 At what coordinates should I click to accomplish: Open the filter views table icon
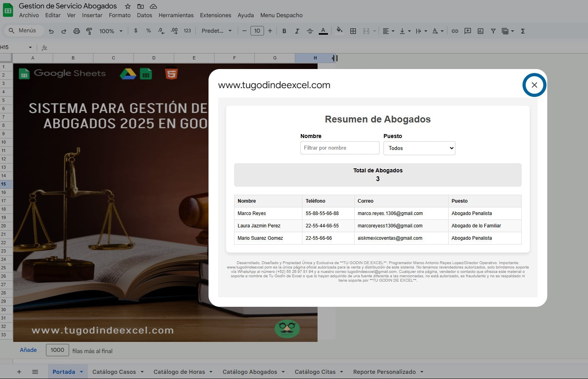(x=507, y=31)
